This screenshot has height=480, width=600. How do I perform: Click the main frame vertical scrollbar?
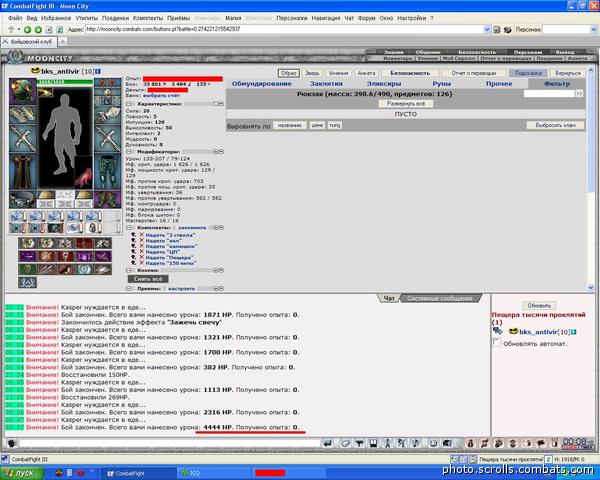590,178
